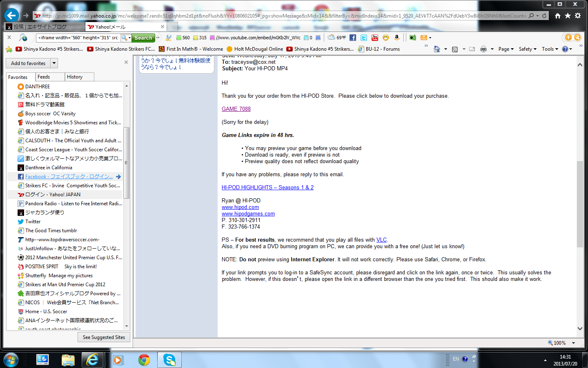Refresh the page using the address bar icon
588x368 pixels.
pos(544,16)
